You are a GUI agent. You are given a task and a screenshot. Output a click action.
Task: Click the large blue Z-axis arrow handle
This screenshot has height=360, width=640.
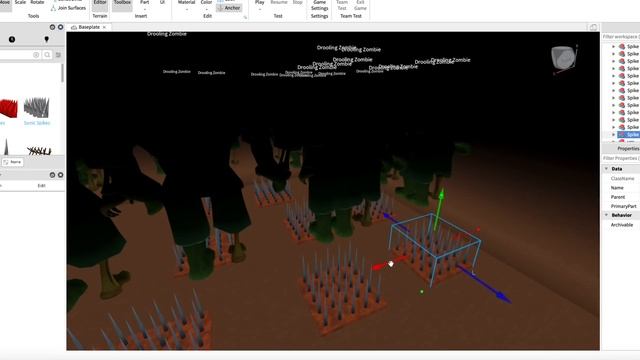(502, 297)
